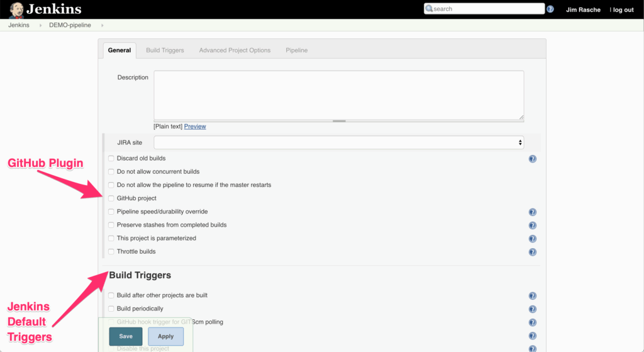The height and width of the screenshot is (352, 644).
Task: Click the Save button
Action: pyautogui.click(x=126, y=336)
